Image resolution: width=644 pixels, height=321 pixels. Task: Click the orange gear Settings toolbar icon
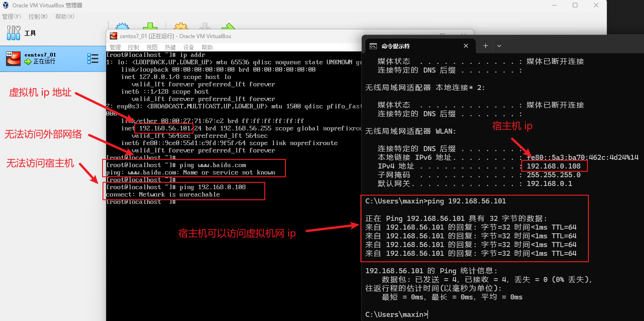[x=181, y=27]
